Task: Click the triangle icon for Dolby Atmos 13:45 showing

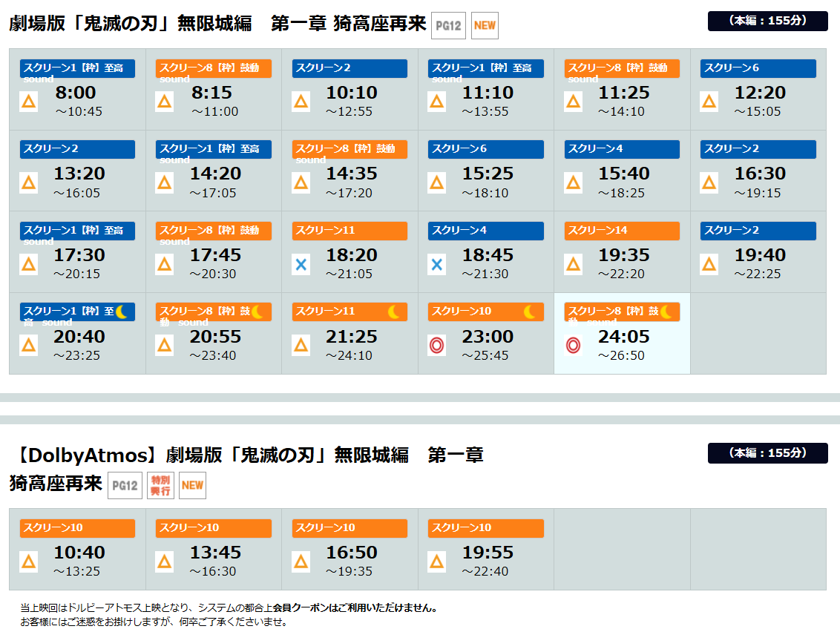Action: pos(165,562)
